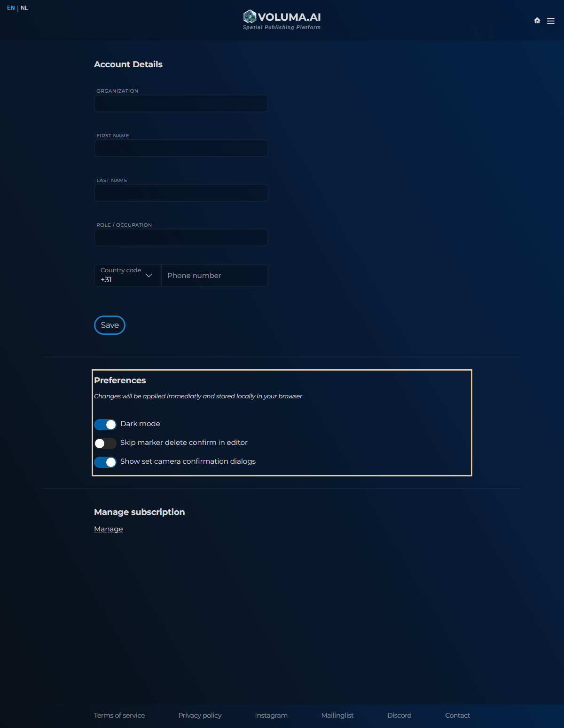Save the account details

point(110,325)
